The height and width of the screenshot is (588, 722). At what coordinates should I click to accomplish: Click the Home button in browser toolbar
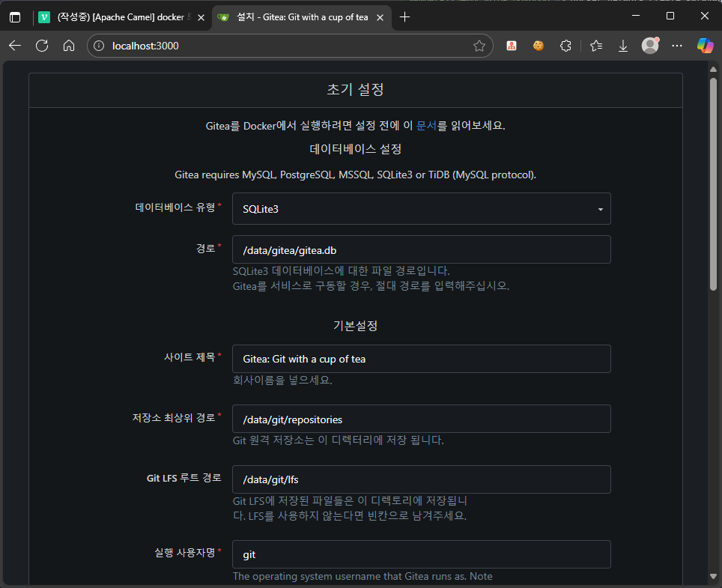pos(70,46)
